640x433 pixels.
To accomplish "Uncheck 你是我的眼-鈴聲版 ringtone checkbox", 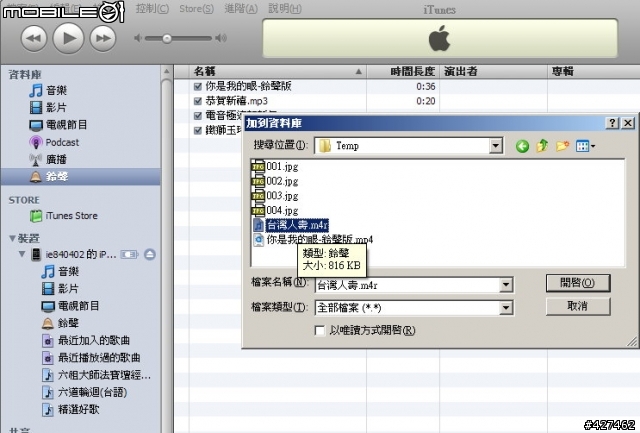I will [x=198, y=86].
